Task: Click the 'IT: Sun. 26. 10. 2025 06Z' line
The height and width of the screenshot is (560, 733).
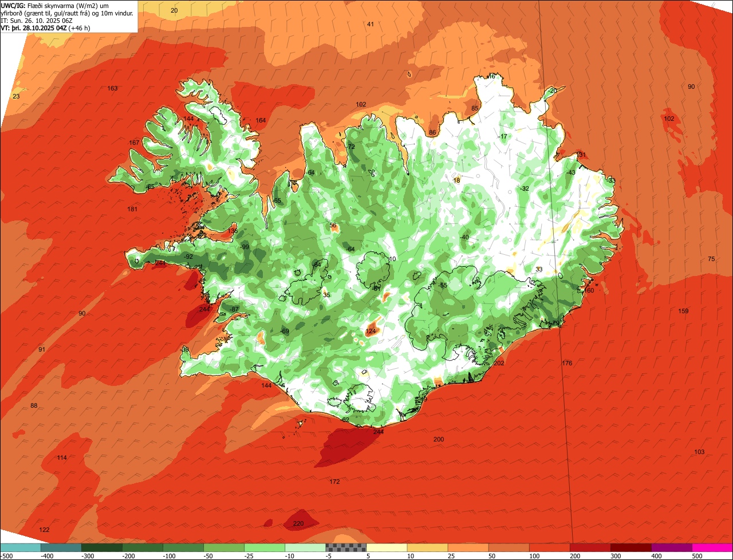Action: (37, 20)
